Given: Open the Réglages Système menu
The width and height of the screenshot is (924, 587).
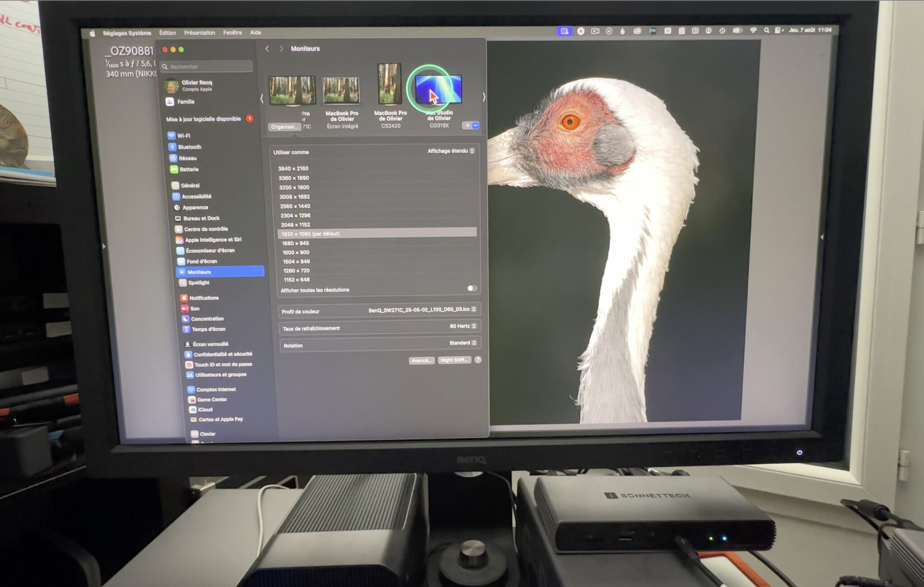Looking at the screenshot, I should point(127,33).
